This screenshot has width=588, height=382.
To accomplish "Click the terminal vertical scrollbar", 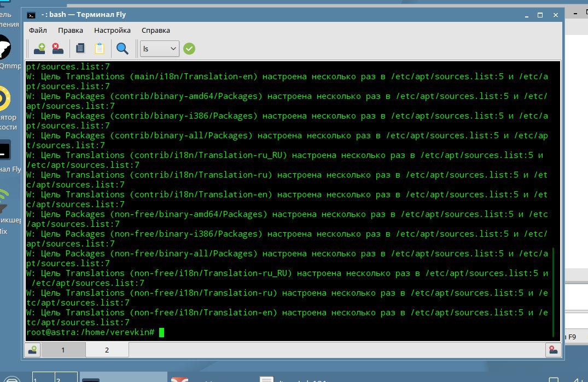I will tap(554, 292).
